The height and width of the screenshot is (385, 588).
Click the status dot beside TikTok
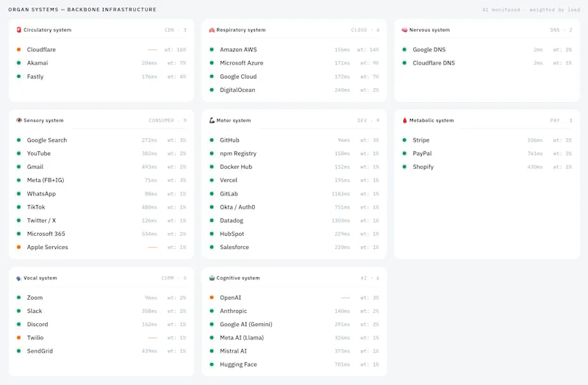19,207
